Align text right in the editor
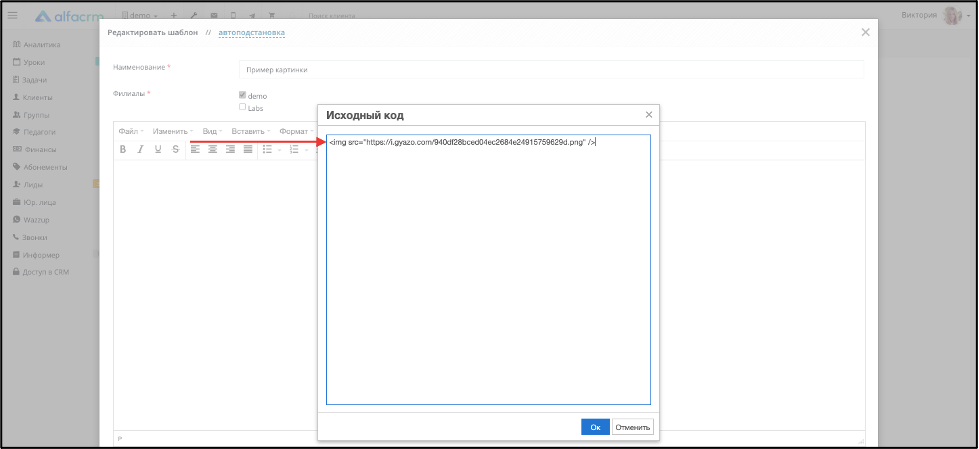Screen dimensions: 979x449 click(x=230, y=149)
